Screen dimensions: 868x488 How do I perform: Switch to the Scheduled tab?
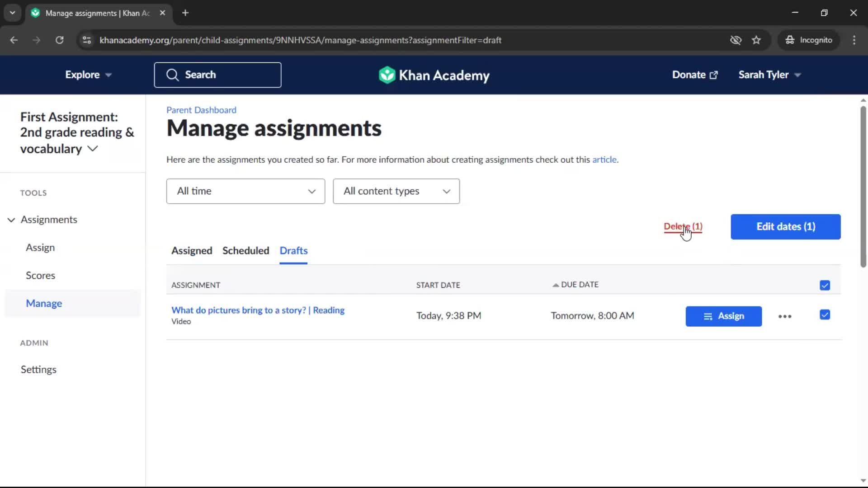point(245,251)
